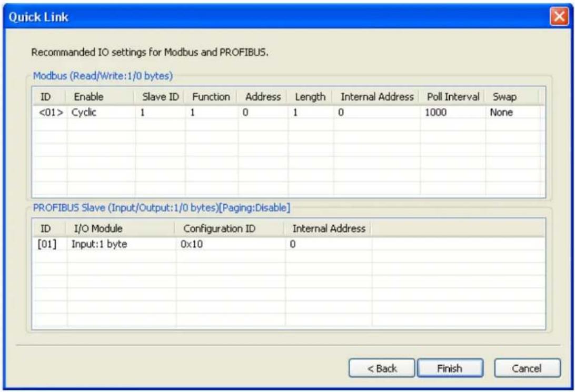Click the Function column header
575x392 pixels.
[211, 97]
